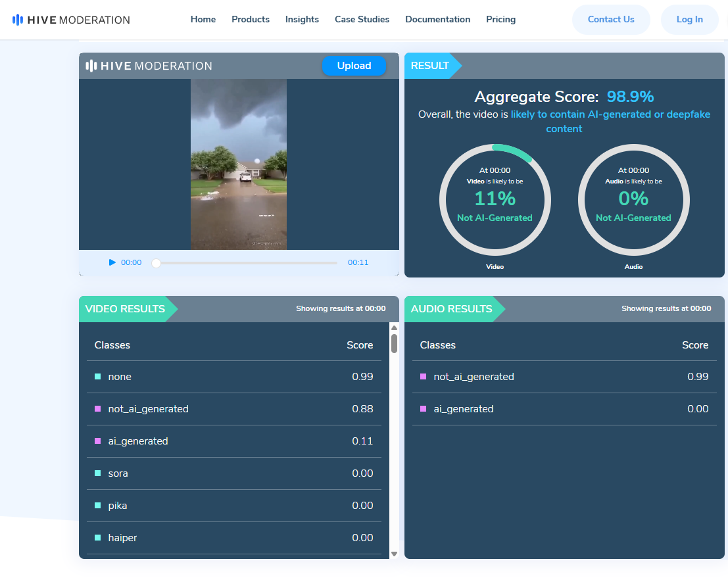The height and width of the screenshot is (578, 728).
Task: Open the Products menu
Action: (251, 20)
